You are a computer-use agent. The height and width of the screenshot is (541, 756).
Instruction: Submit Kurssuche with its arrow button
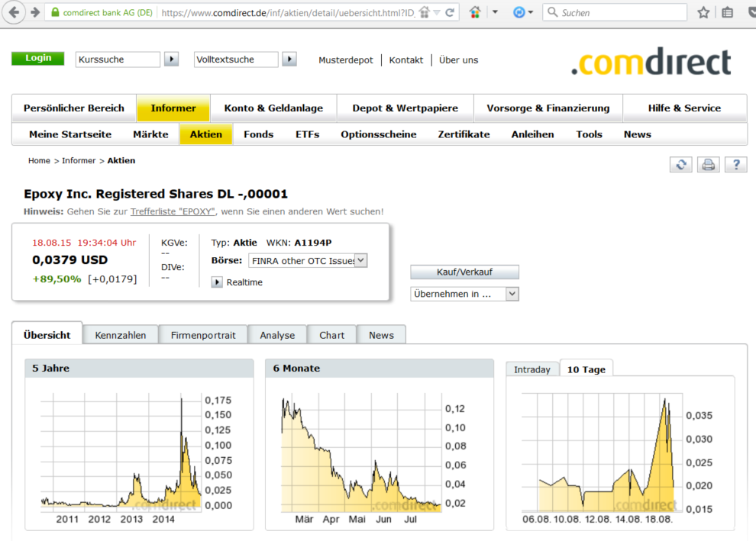pos(172,60)
